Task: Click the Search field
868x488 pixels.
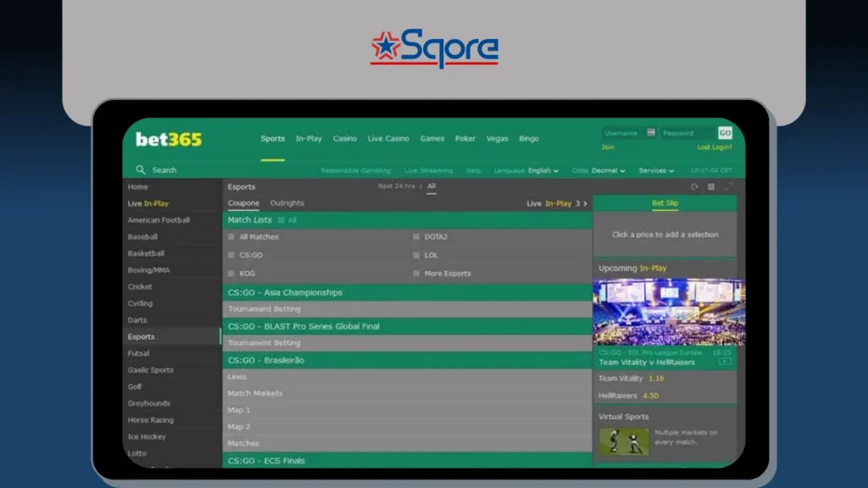Action: [x=164, y=169]
